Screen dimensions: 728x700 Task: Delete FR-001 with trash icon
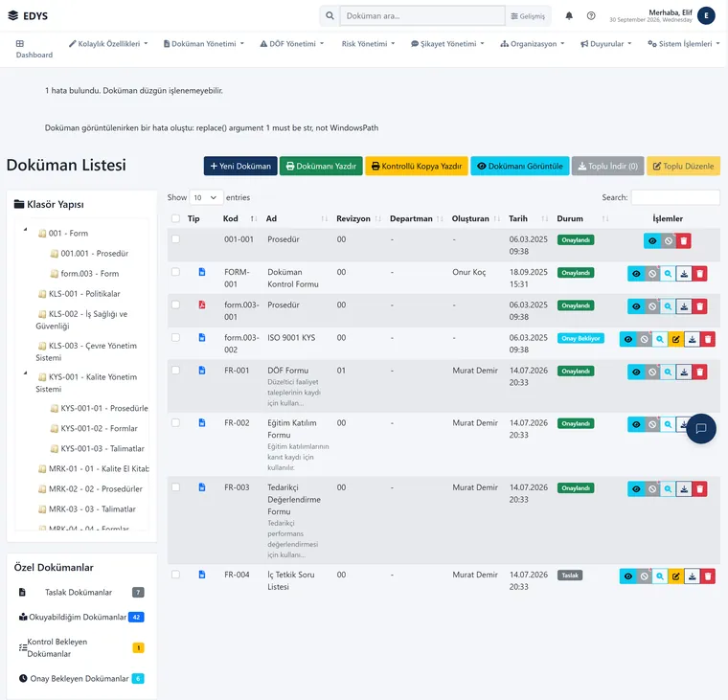tap(699, 372)
